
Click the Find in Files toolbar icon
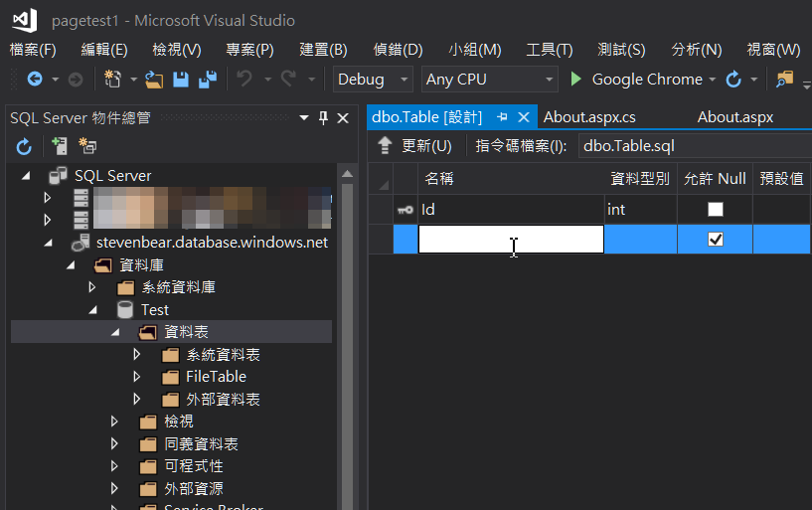[784, 80]
